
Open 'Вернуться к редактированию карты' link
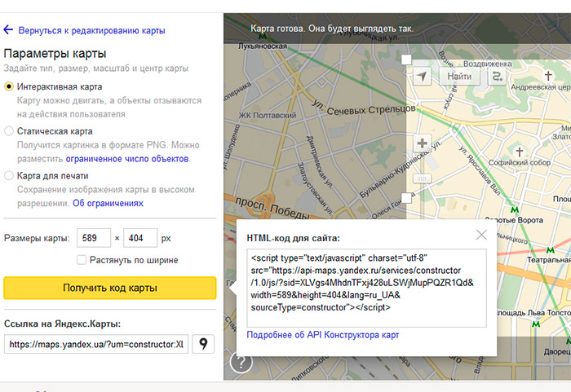coord(91,31)
